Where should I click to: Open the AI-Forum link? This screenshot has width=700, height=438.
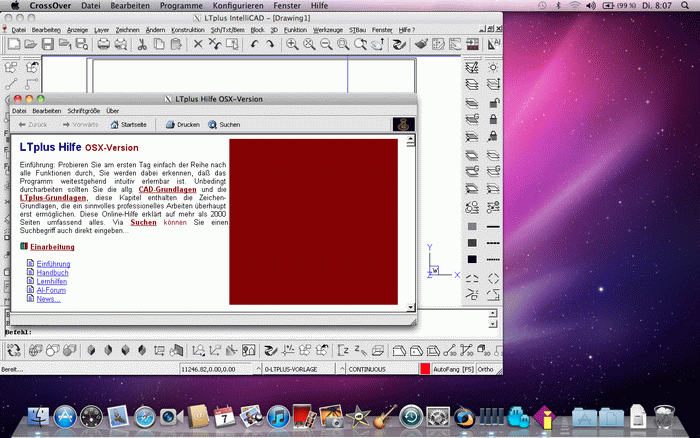(x=51, y=290)
